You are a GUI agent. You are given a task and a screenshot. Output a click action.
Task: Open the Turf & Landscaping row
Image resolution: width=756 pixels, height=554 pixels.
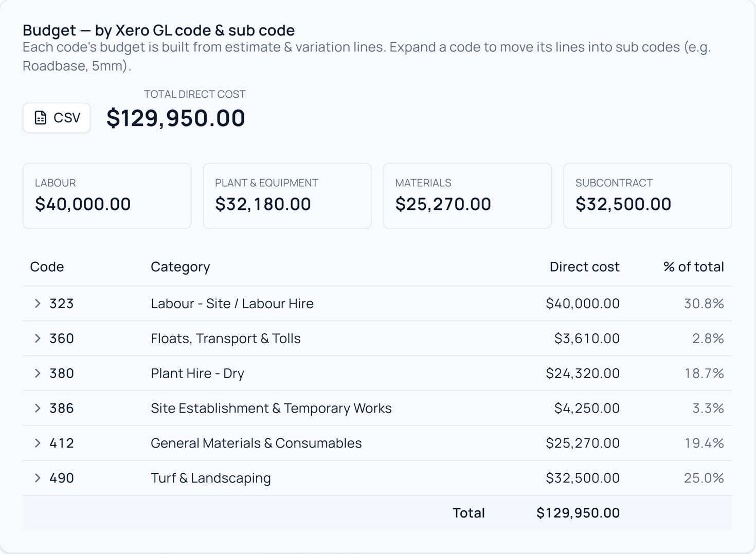[x=377, y=478]
